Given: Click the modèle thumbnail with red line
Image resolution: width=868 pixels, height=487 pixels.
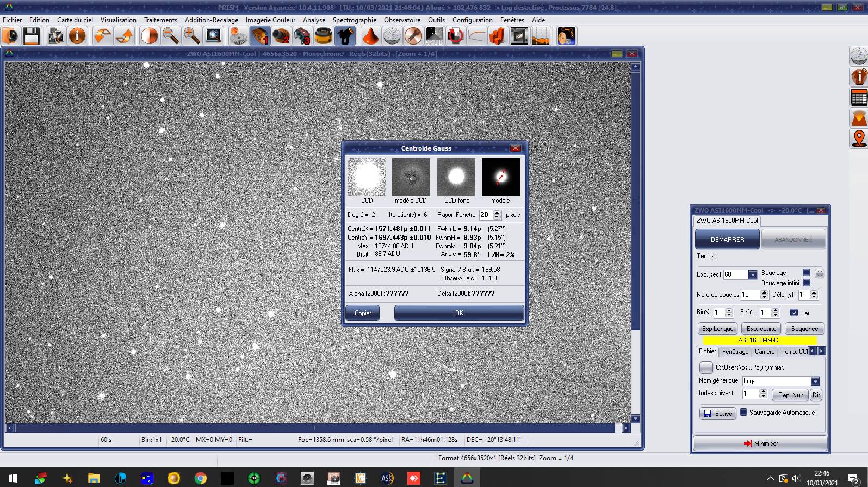Looking at the screenshot, I should [501, 177].
